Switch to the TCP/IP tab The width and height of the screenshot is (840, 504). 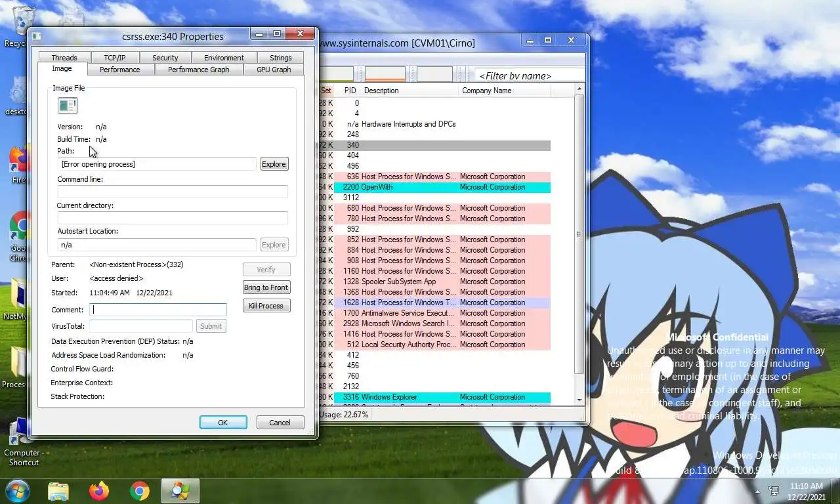[x=114, y=58]
